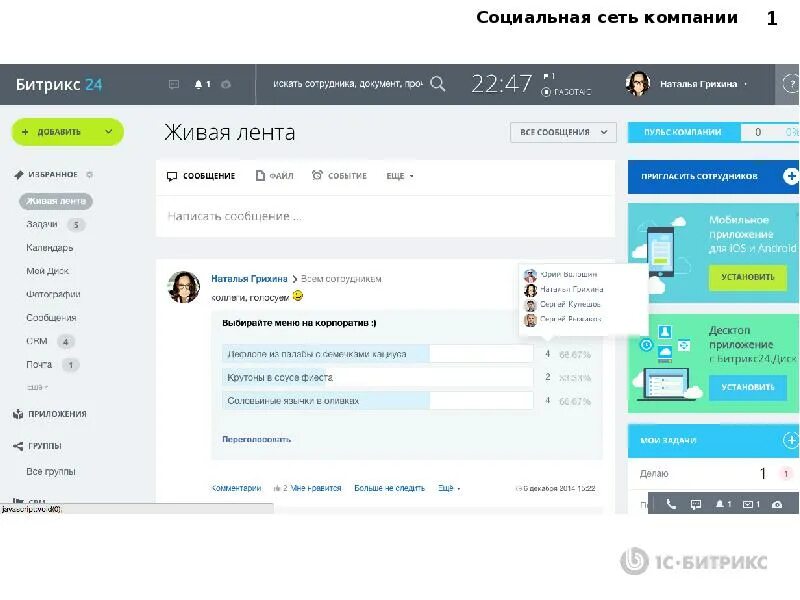
Task: Open Наталья Грихина author link in post
Action: point(249,279)
